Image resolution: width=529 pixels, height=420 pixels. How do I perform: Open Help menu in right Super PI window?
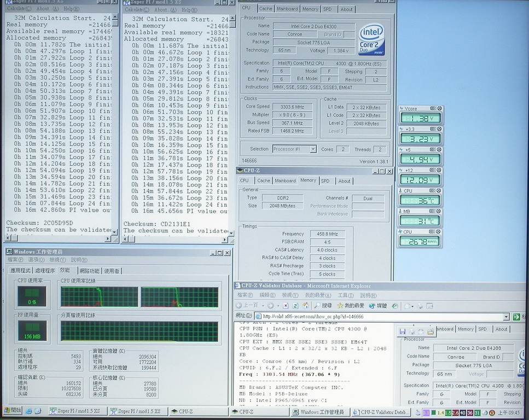tap(190, 10)
